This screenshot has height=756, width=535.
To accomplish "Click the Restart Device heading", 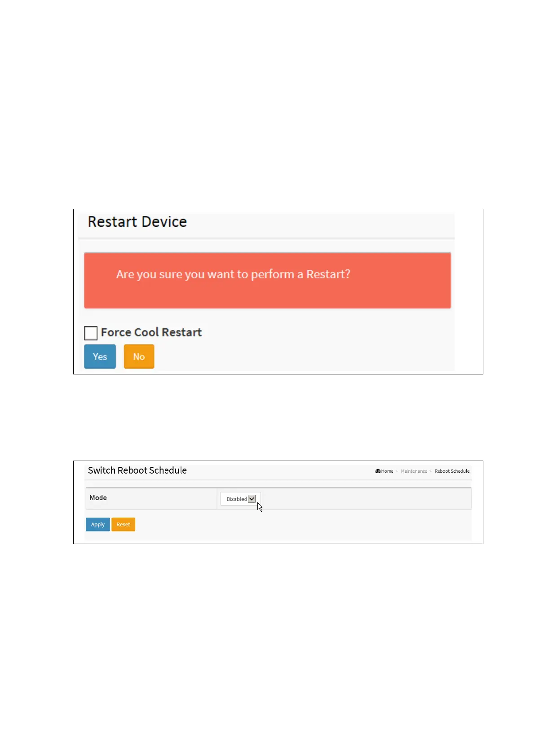I will click(137, 222).
